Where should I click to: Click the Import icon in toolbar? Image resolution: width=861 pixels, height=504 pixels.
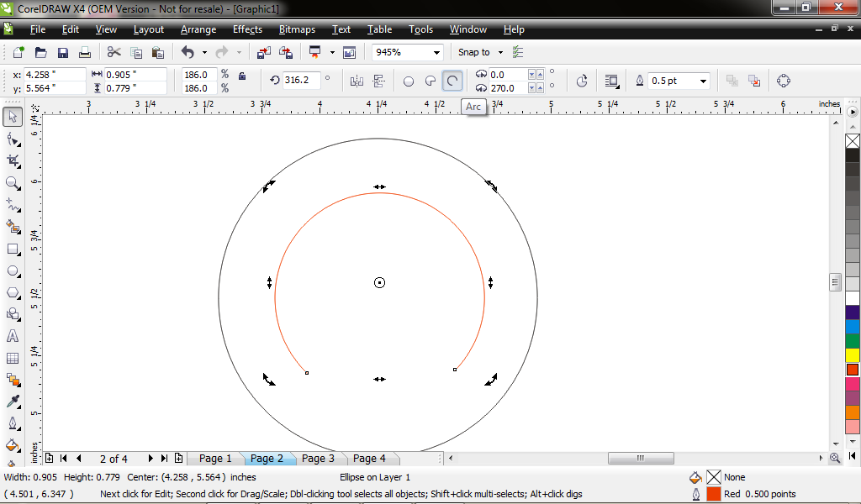(263, 52)
